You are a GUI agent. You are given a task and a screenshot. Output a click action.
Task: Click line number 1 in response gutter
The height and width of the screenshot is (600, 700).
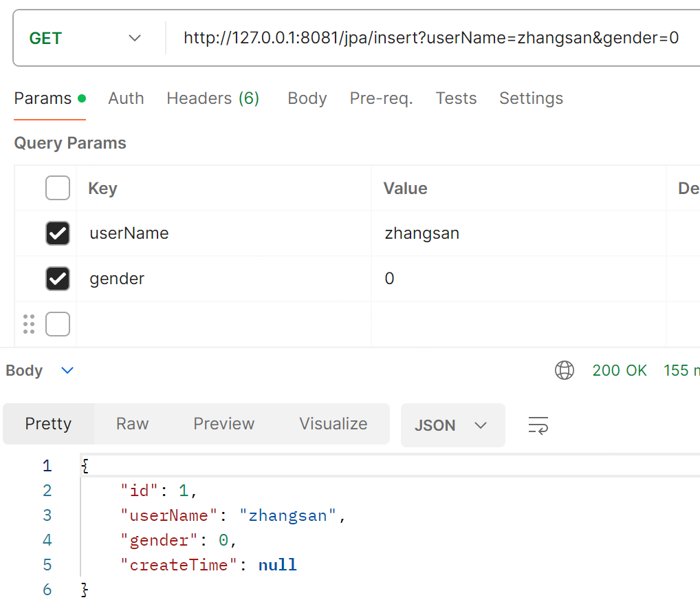click(x=47, y=466)
